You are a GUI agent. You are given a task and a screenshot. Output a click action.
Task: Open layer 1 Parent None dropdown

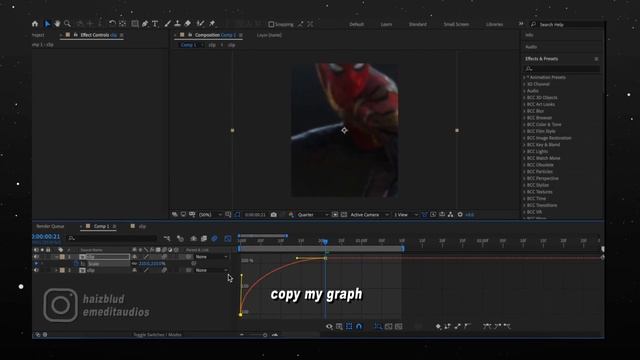(211, 257)
